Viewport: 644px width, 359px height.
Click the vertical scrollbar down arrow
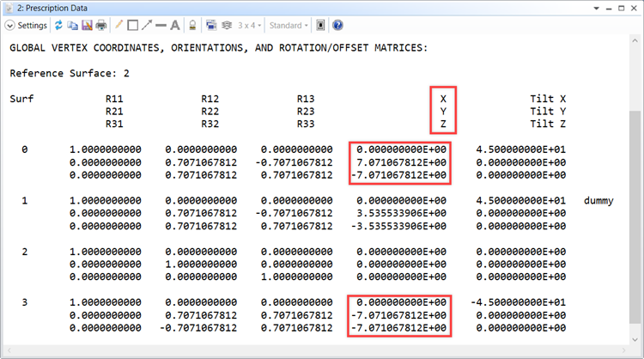635,340
